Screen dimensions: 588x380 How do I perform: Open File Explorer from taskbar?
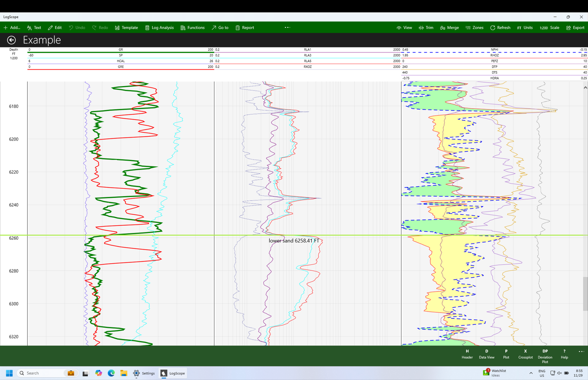pos(123,373)
